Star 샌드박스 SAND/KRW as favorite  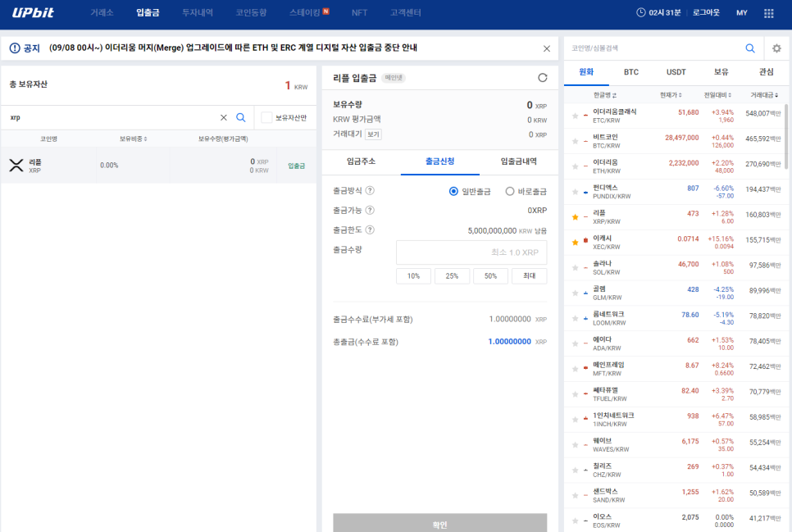pos(575,495)
